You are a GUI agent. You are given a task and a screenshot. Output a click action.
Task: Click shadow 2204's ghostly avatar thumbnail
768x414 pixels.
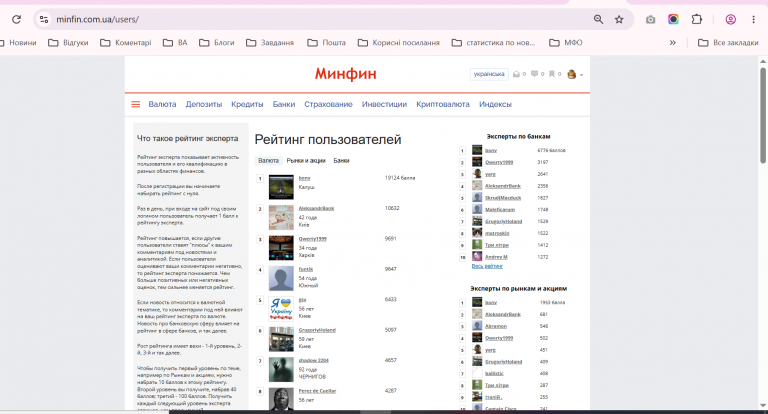(x=281, y=369)
